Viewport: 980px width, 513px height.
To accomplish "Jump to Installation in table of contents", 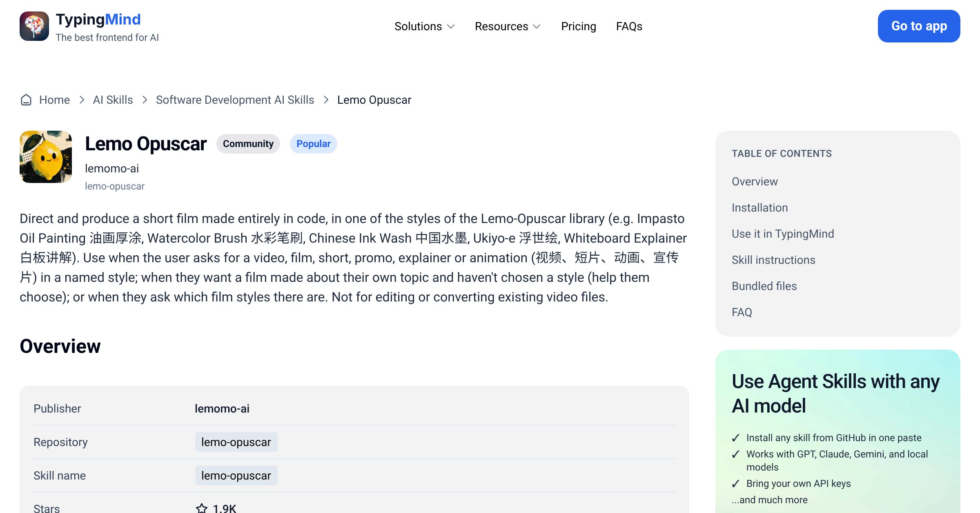I will tap(759, 207).
